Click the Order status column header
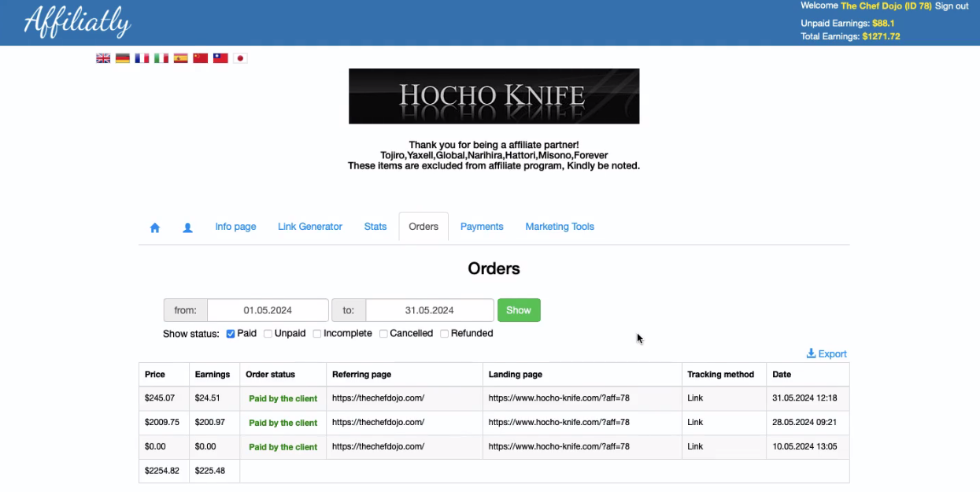The width and height of the screenshot is (980, 492). [x=270, y=375]
